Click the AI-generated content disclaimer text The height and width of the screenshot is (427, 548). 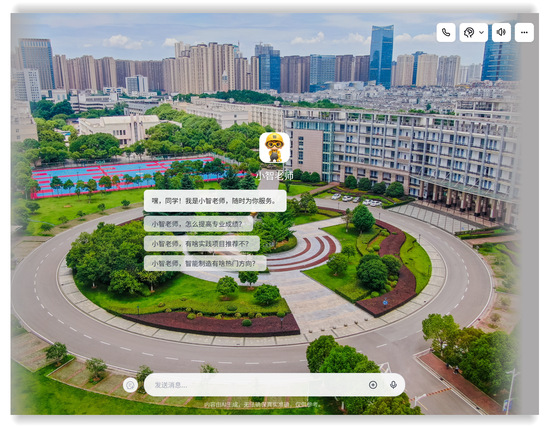click(x=261, y=404)
